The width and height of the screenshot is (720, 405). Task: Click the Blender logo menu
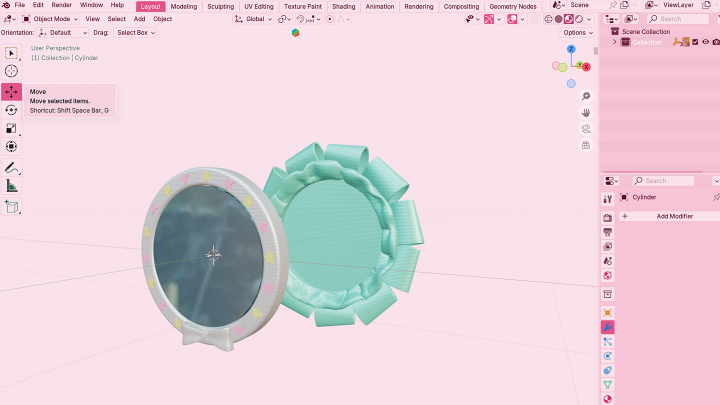coord(6,5)
